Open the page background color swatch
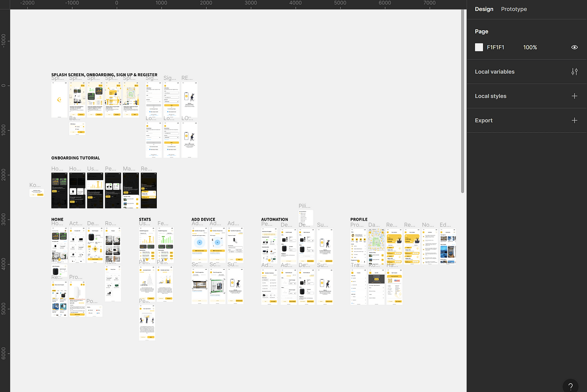Screen dimensions: 587x392 click(x=479, y=47)
